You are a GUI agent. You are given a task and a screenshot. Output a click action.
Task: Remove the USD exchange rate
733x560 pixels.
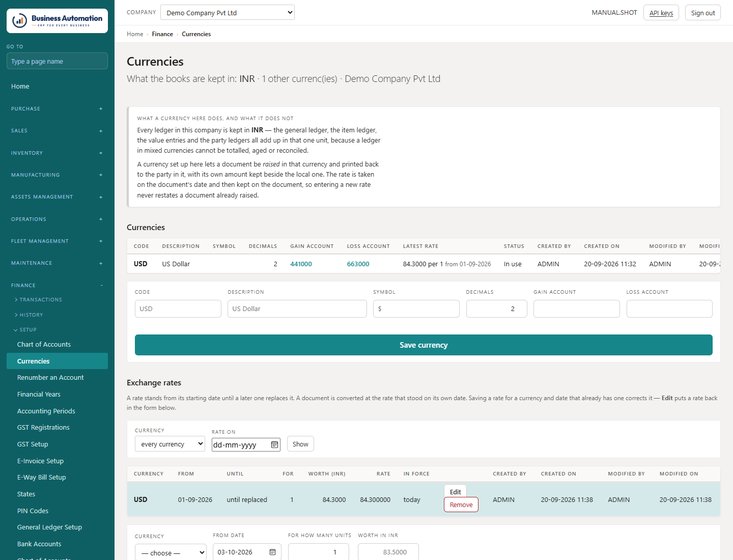[461, 505]
